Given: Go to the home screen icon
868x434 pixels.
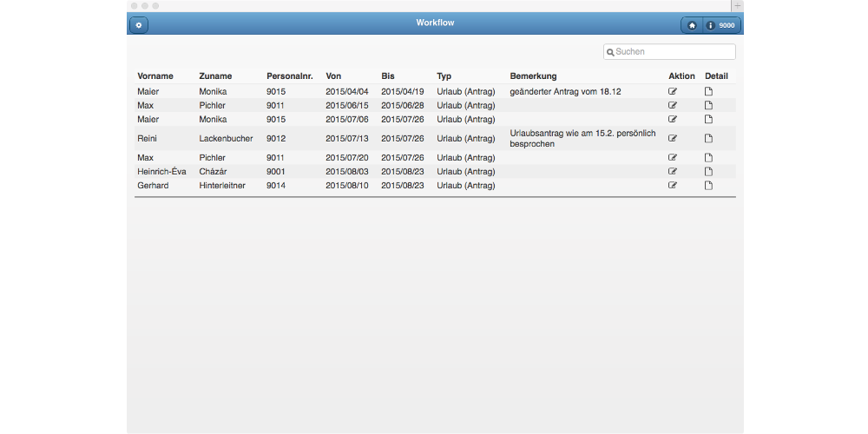Looking at the screenshot, I should click(692, 25).
